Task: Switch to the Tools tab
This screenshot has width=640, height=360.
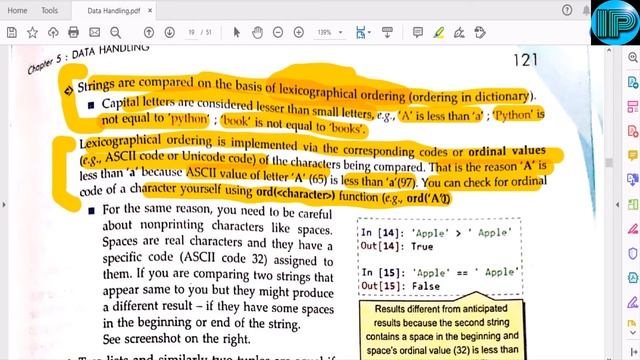Action: (x=49, y=11)
